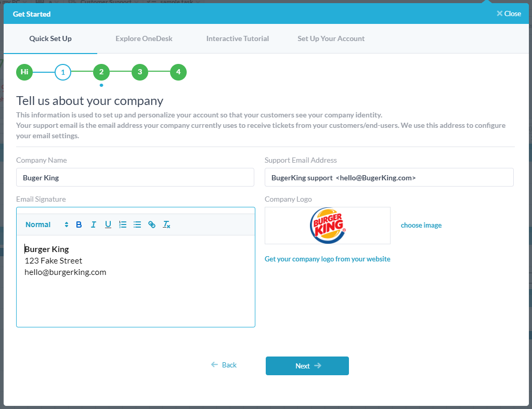Switch to the Quick Set Up tab
Image resolution: width=532 pixels, height=409 pixels.
tap(50, 38)
